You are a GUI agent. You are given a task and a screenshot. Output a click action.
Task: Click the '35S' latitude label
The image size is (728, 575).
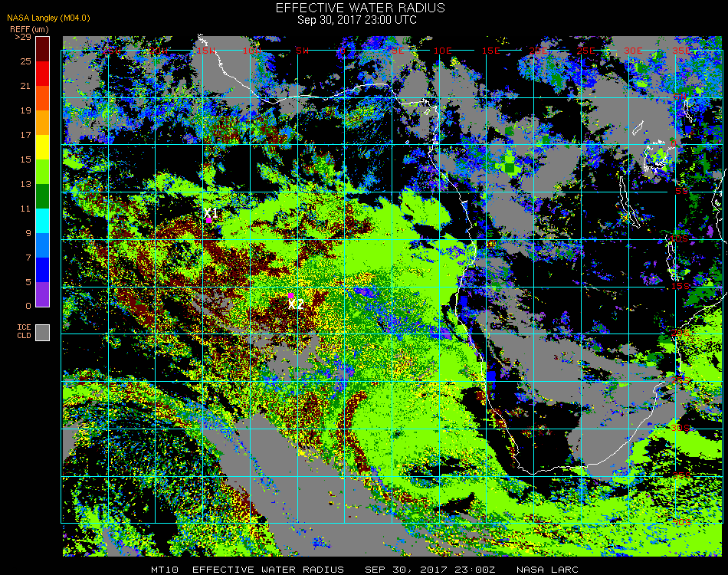681,475
